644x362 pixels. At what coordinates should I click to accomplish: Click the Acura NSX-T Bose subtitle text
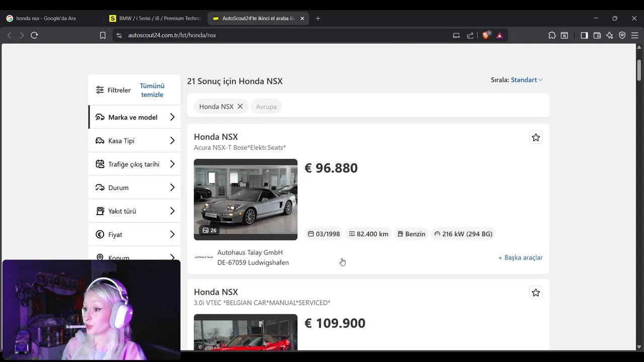239,147
